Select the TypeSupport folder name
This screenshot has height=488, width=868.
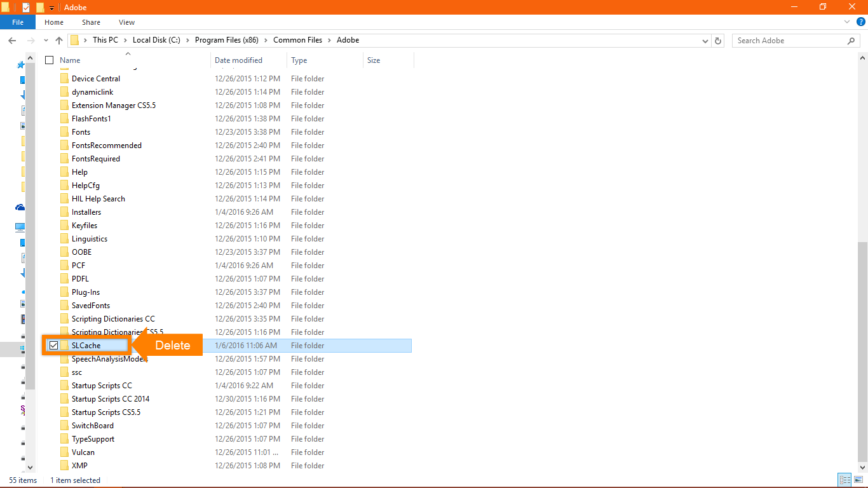[x=93, y=439]
